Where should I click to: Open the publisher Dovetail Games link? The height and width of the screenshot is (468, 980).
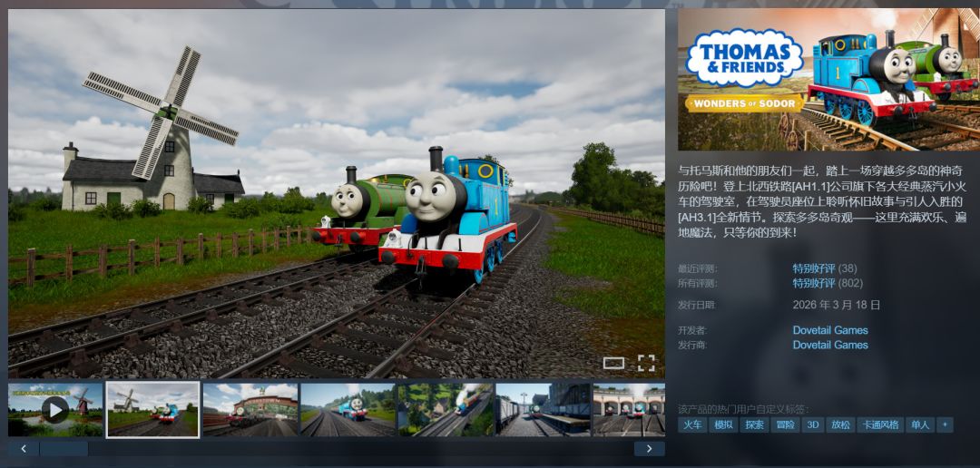tap(830, 345)
